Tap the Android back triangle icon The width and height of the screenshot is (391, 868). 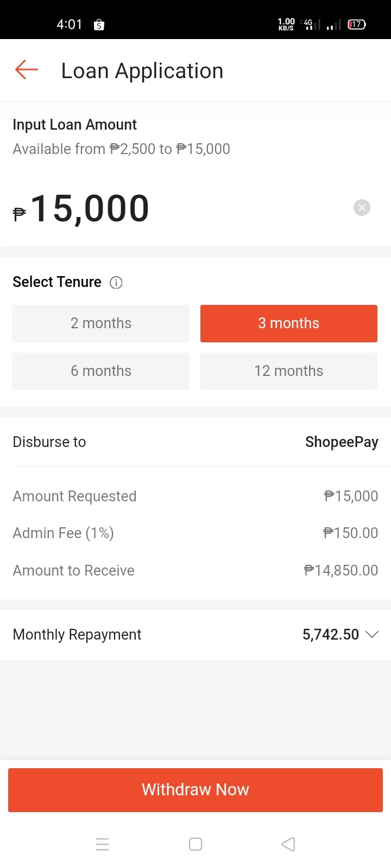coord(288,844)
